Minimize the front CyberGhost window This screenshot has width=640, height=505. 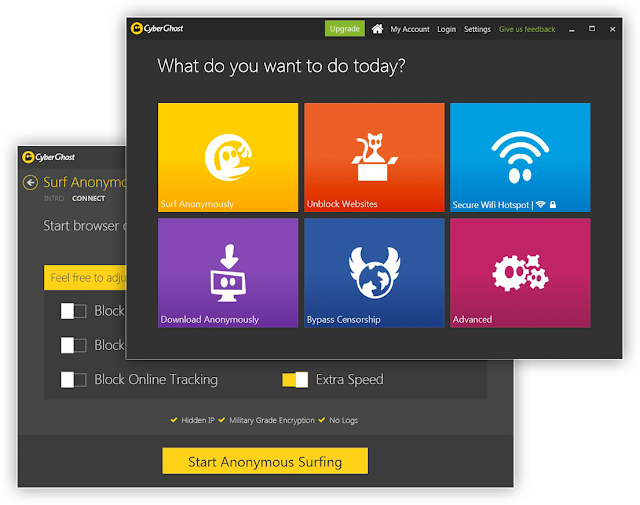(x=572, y=29)
